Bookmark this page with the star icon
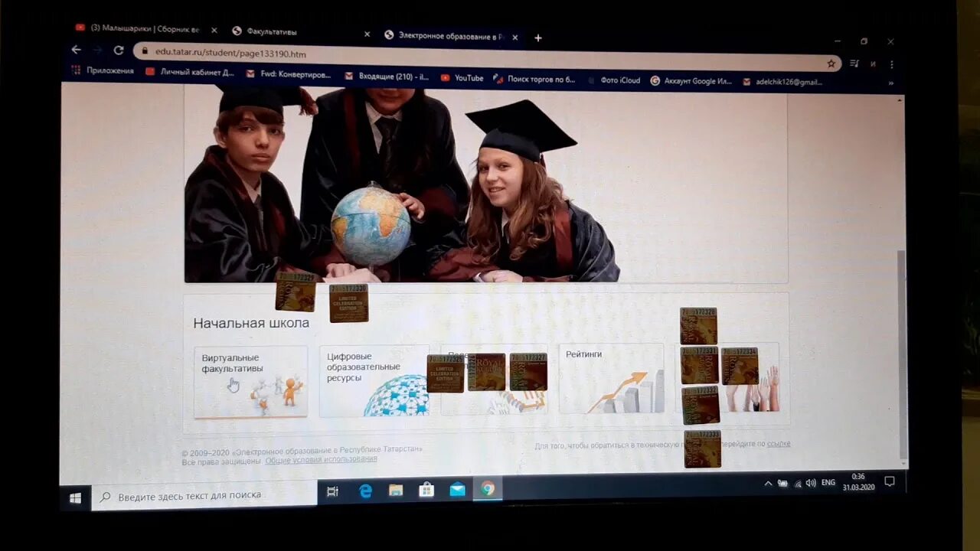980x551 pixels. (831, 64)
